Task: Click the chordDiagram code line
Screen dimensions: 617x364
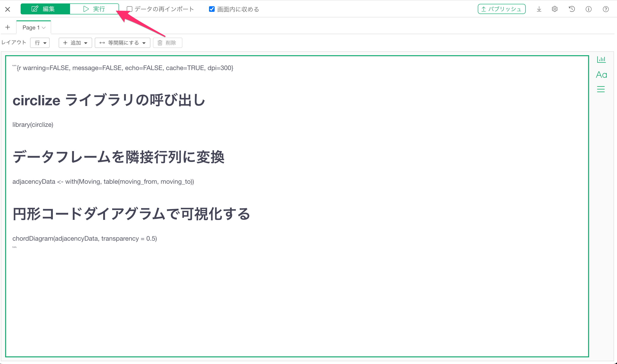Action: tap(85, 239)
